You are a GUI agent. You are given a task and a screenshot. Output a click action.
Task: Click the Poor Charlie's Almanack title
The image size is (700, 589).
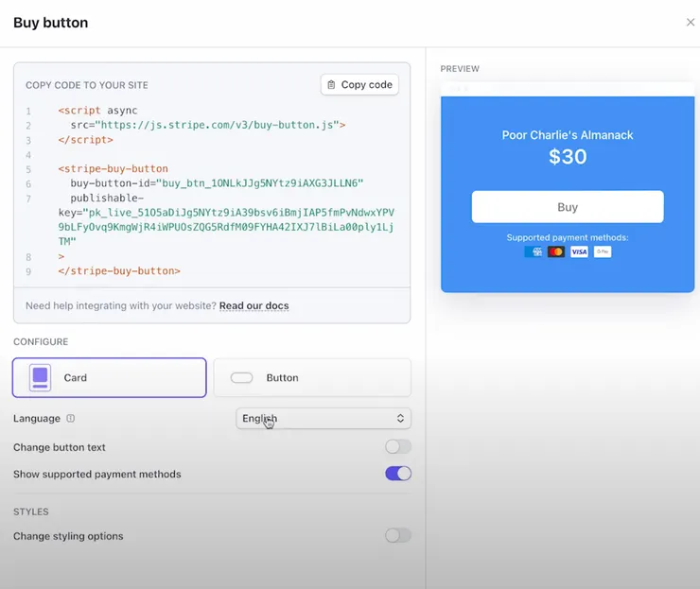pyautogui.click(x=568, y=135)
